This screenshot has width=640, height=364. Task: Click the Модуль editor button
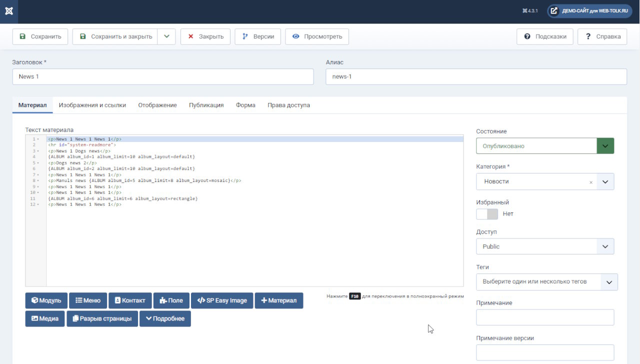(x=46, y=300)
